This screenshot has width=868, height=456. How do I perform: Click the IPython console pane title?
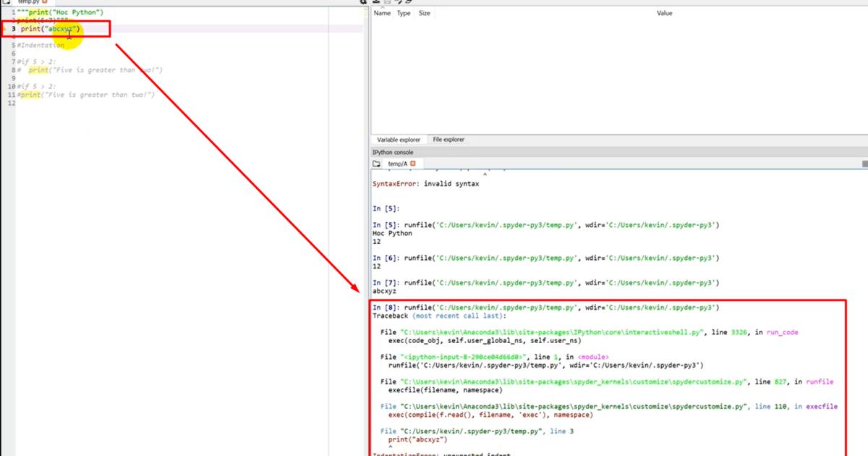393,152
